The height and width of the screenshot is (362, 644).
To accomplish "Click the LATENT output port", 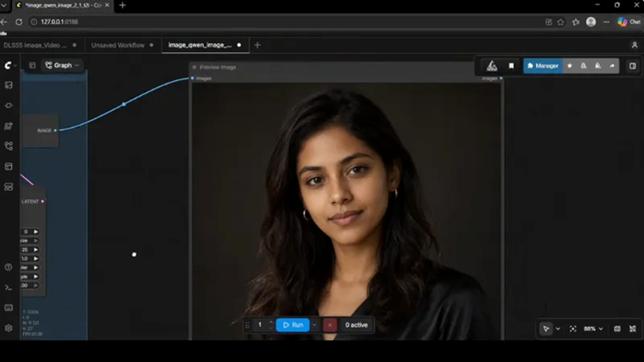I will [x=43, y=202].
